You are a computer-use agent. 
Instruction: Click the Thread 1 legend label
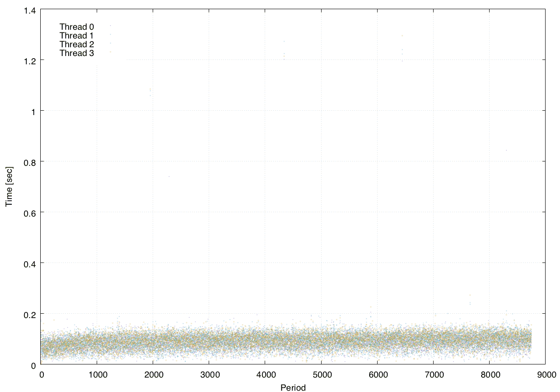77,36
